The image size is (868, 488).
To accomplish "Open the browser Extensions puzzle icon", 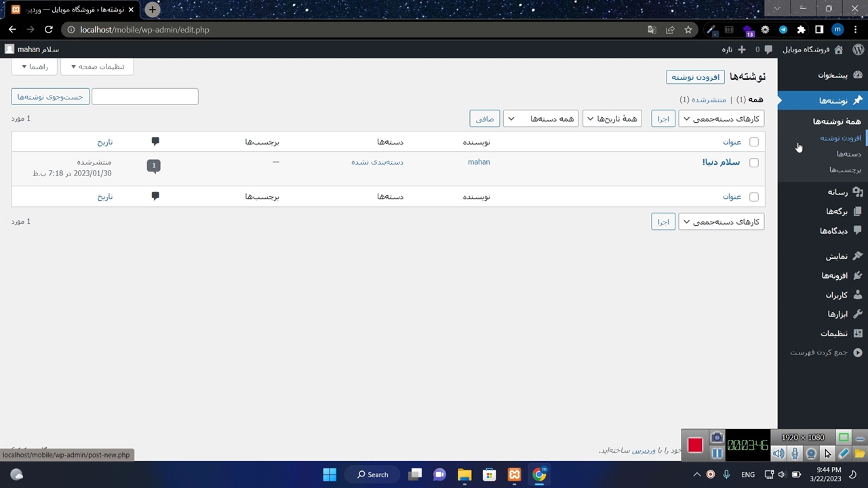I will [801, 30].
